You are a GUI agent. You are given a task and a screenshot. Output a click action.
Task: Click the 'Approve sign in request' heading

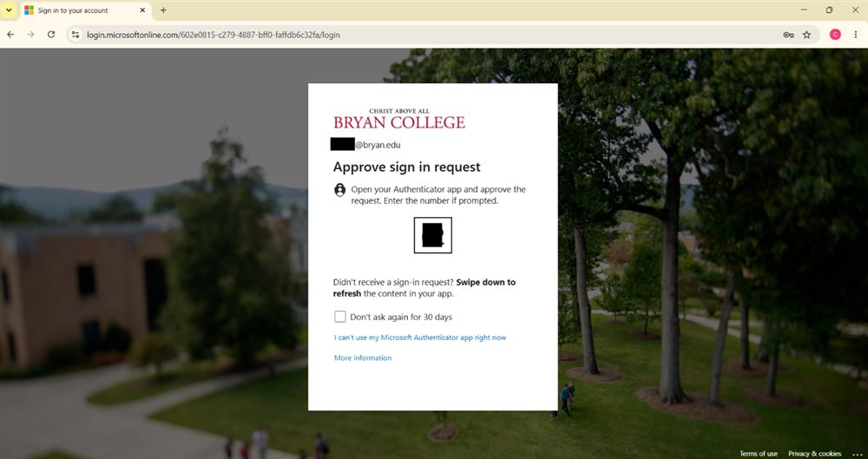(407, 167)
